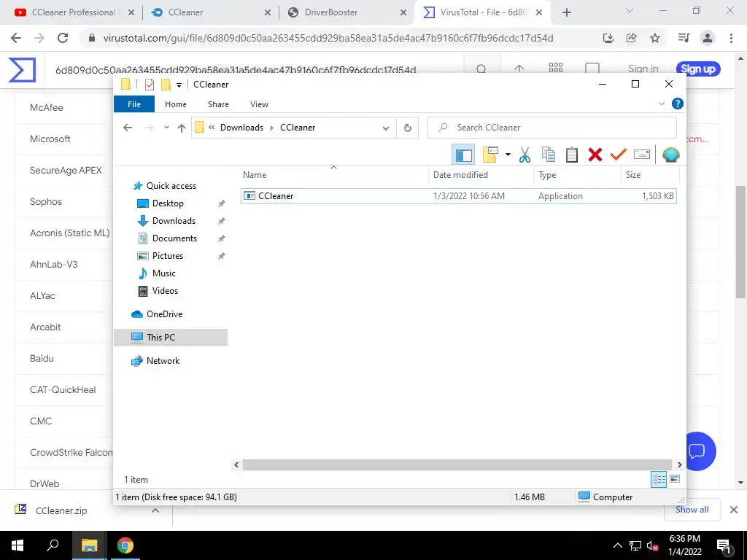Expand the Explorer ribbon chevron
747x560 pixels.
coord(661,104)
